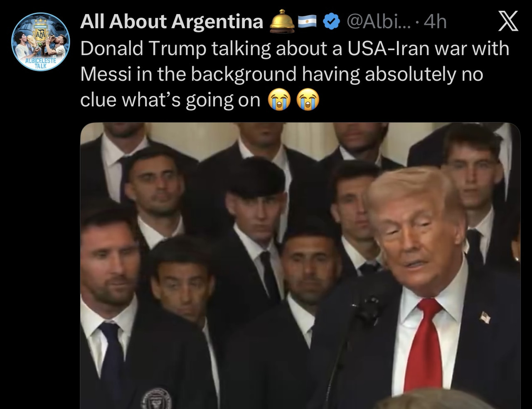
Task: Open the All About Argentina display name
Action: (172, 22)
